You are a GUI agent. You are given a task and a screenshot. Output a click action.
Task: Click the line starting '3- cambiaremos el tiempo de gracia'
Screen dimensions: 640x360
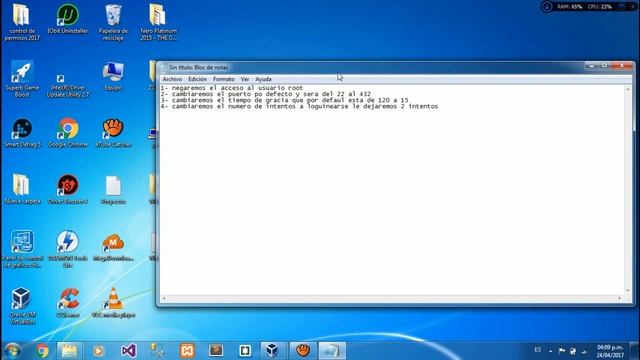click(284, 100)
